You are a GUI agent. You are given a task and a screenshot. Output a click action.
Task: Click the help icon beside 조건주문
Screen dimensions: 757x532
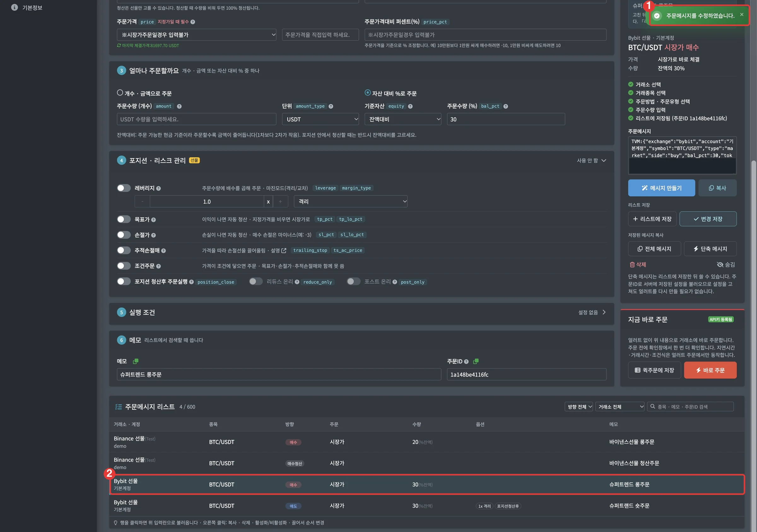click(x=159, y=266)
